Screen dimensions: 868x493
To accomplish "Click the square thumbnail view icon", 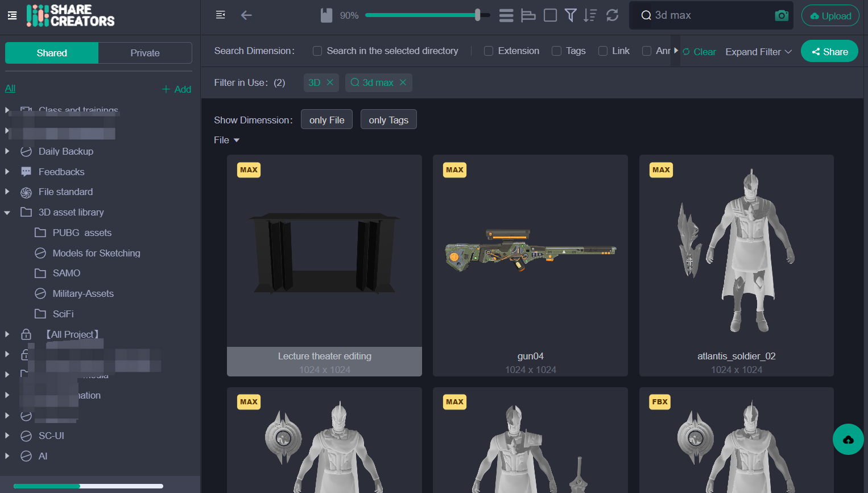I will coord(550,15).
